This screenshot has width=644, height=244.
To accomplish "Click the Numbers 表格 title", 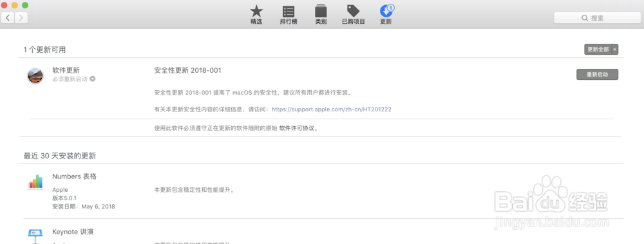I will [x=74, y=176].
